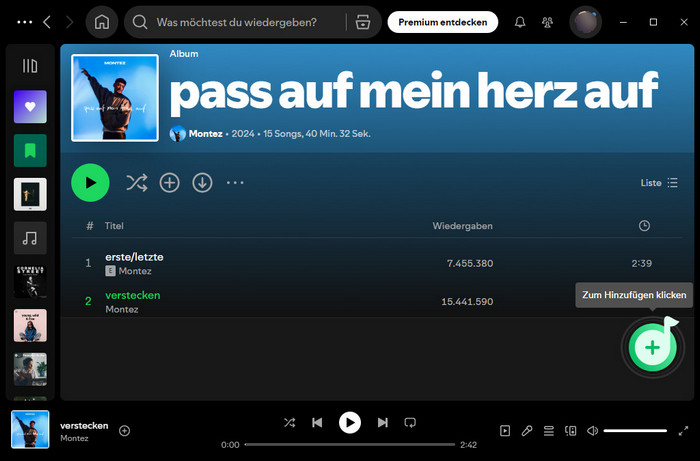Click the 'Premium entdecken' button
Screen dimensions: 700x461
coord(442,22)
